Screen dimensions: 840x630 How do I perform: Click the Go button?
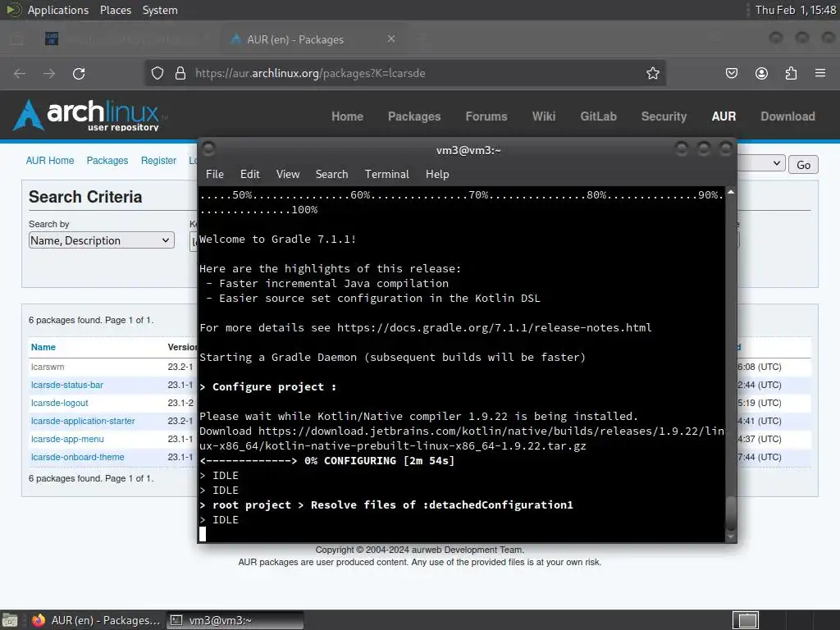coord(803,164)
